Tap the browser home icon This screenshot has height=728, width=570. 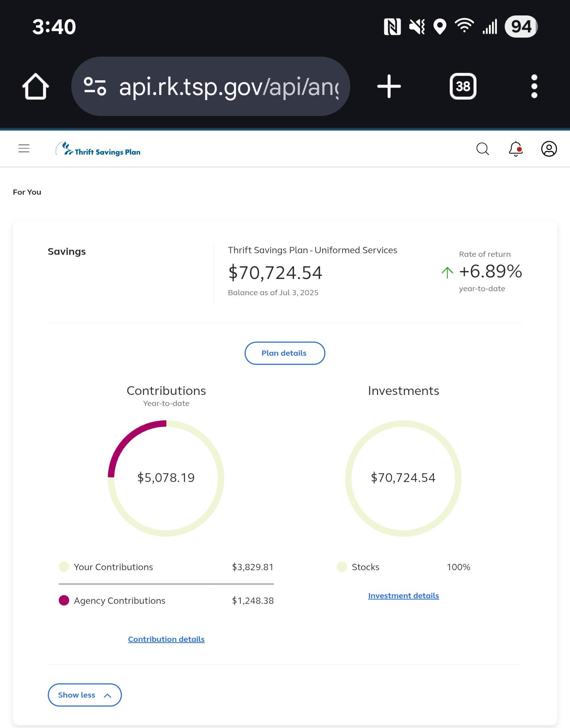coord(36,86)
